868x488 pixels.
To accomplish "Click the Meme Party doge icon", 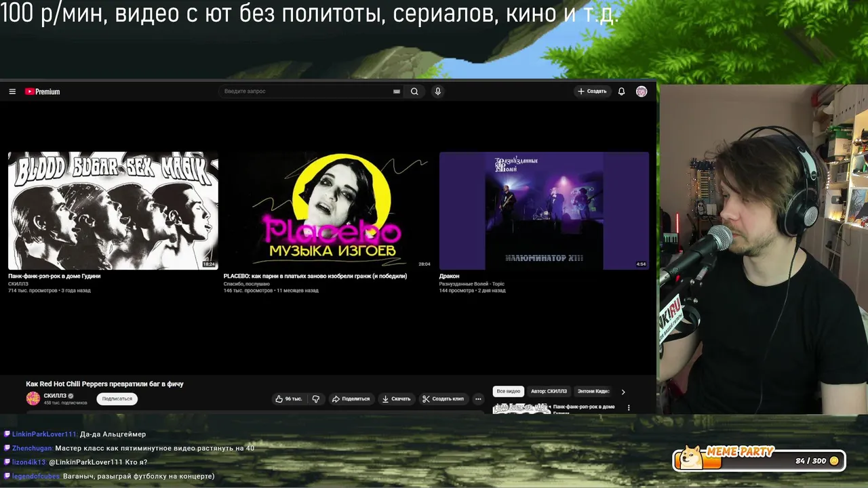I will [692, 458].
